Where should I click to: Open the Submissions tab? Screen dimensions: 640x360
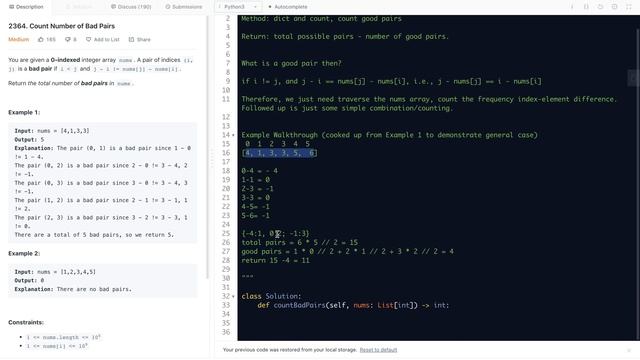184,7
